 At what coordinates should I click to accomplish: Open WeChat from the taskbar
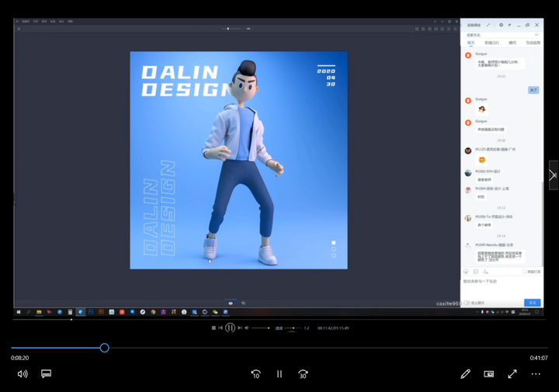click(x=215, y=312)
